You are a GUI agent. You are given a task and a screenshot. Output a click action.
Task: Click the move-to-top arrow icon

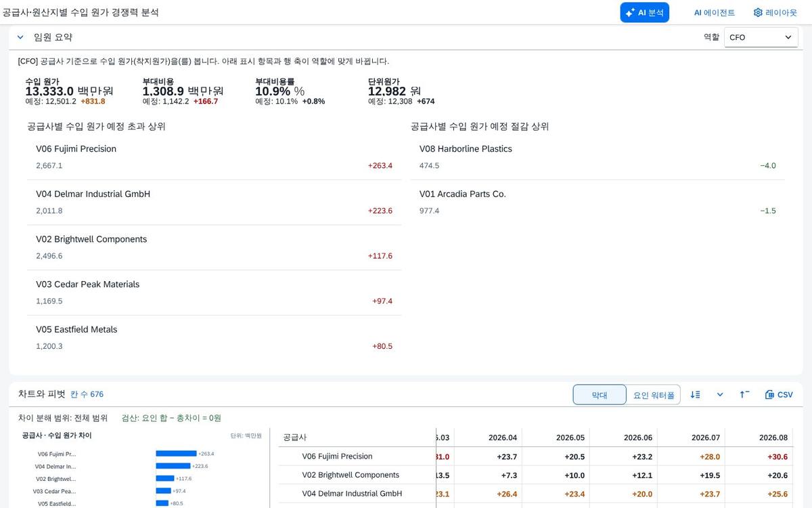744,394
